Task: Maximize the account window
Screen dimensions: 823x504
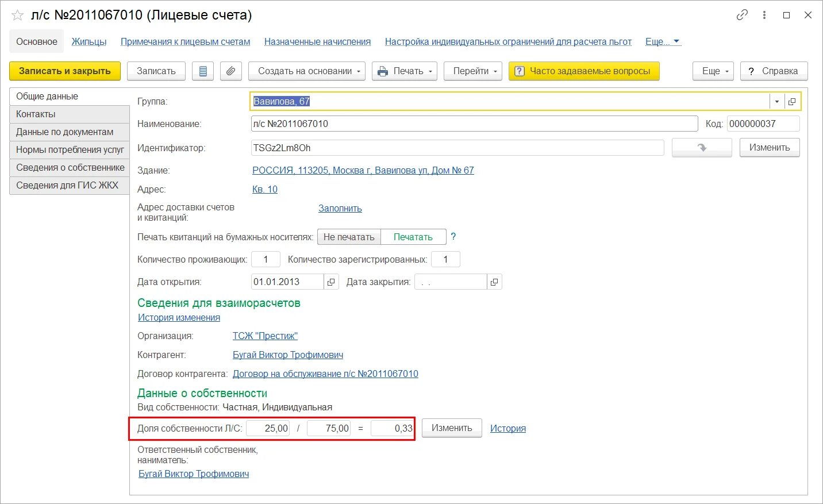Action: click(x=786, y=15)
